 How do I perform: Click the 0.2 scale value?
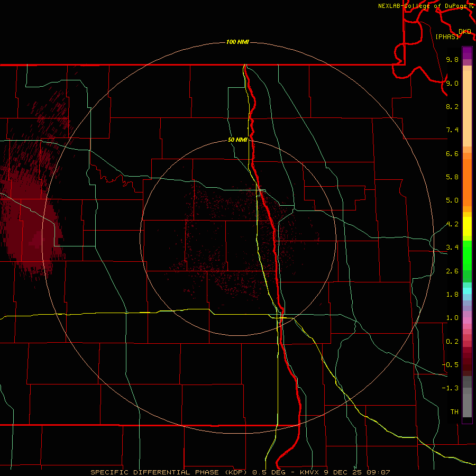click(452, 342)
